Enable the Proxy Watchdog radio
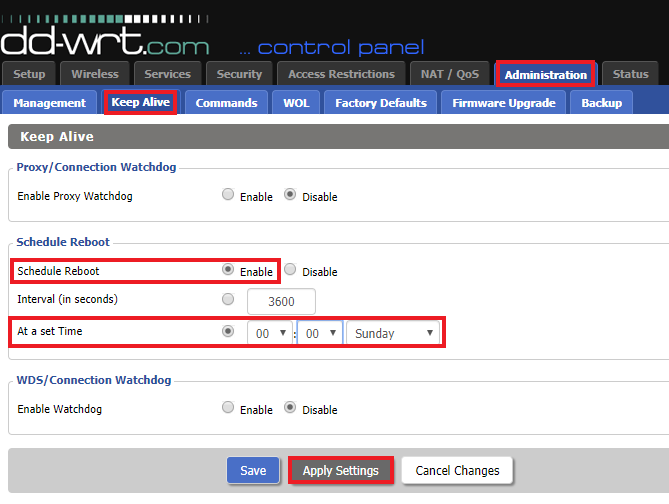This screenshot has height=504, width=669. pos(228,195)
